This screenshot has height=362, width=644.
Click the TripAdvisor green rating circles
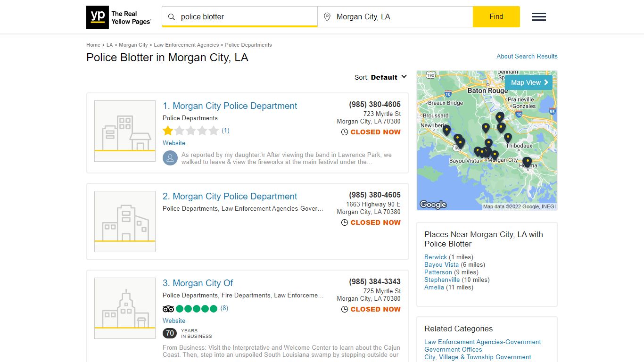click(x=197, y=309)
